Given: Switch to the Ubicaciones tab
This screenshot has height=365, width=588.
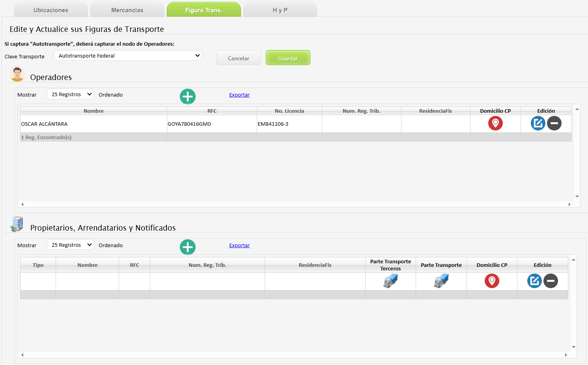Looking at the screenshot, I should point(51,10).
